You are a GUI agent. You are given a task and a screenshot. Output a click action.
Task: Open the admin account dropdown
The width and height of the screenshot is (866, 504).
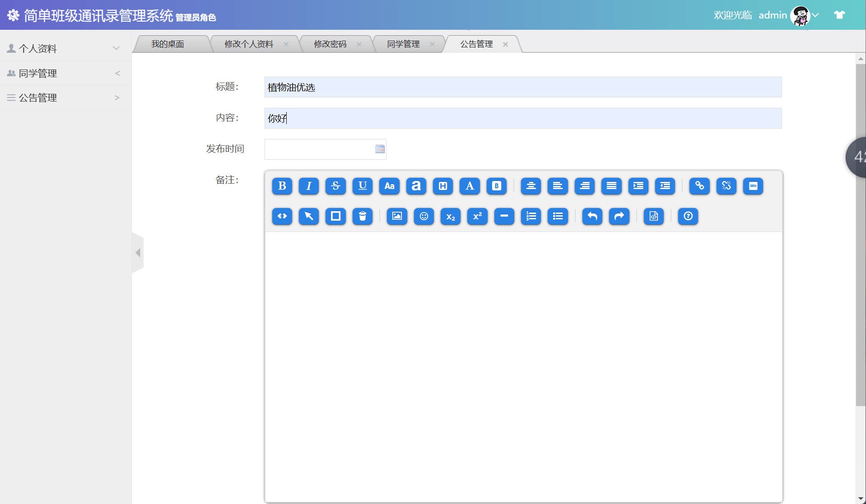815,15
